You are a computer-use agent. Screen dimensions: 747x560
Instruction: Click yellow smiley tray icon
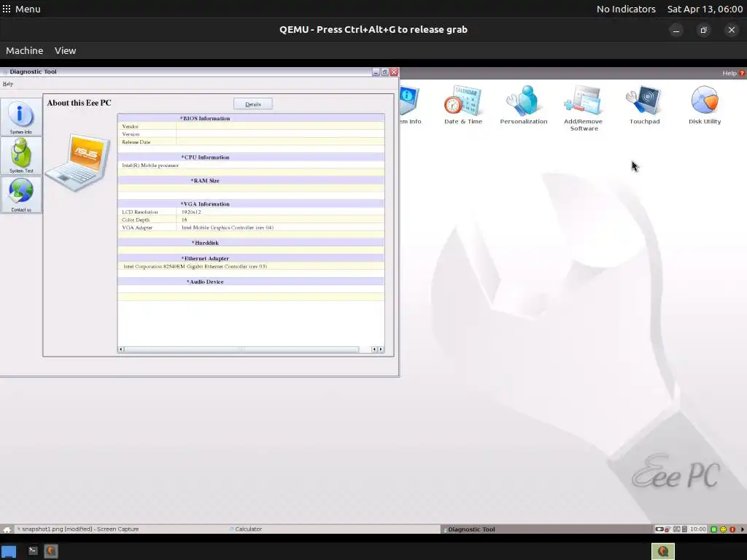coord(723,529)
